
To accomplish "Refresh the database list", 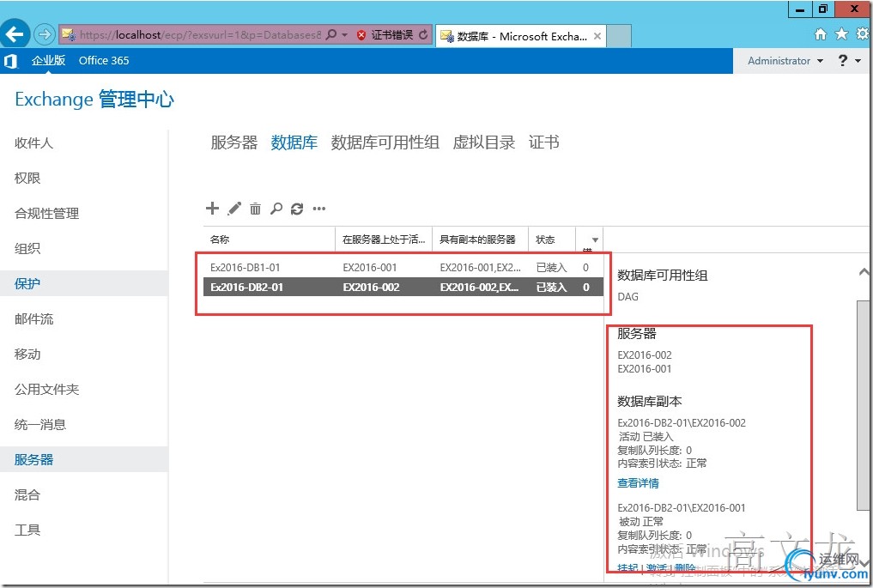I will pos(297,209).
